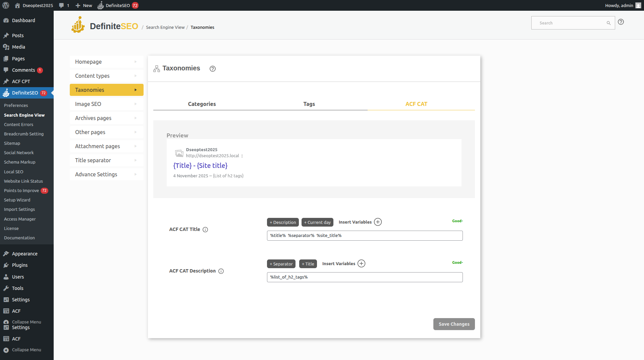Viewport: 644px width, 360px height.
Task: Click the info icon next to ACF CAT Title
Action: (205, 230)
